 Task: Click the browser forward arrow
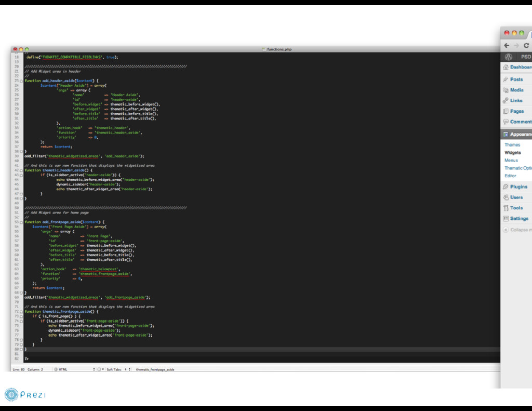pyautogui.click(x=516, y=46)
